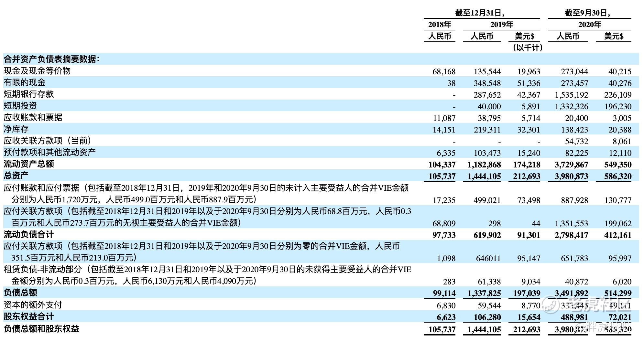This screenshot has height=342, width=644.
Task: Select the 应收账款和票据 row label
Action: click(33, 117)
